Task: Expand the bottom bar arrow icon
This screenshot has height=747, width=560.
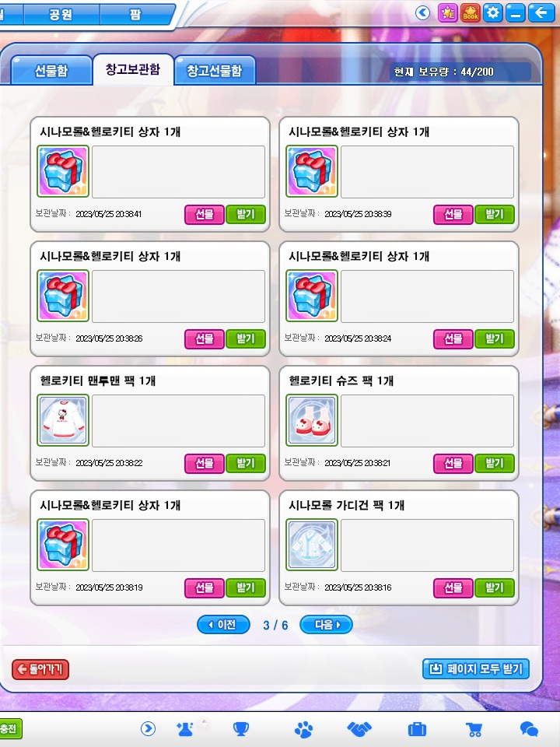Action: 148,728
